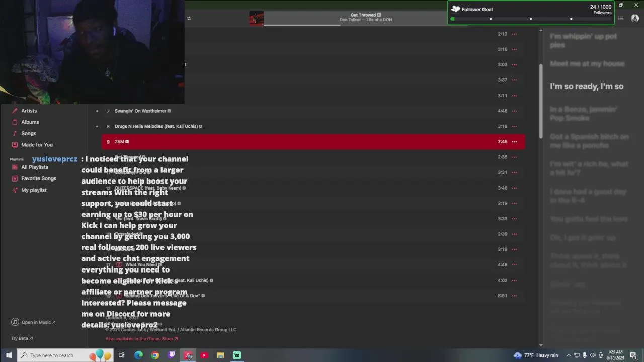Open more options for the 3:37 track
The image size is (644, 362).
coord(514,80)
